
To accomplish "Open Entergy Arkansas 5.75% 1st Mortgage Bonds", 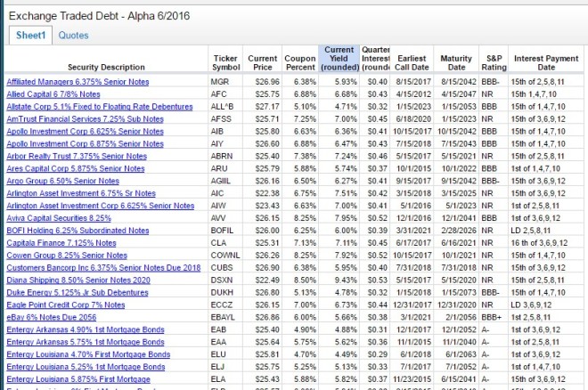I will click(x=86, y=342).
